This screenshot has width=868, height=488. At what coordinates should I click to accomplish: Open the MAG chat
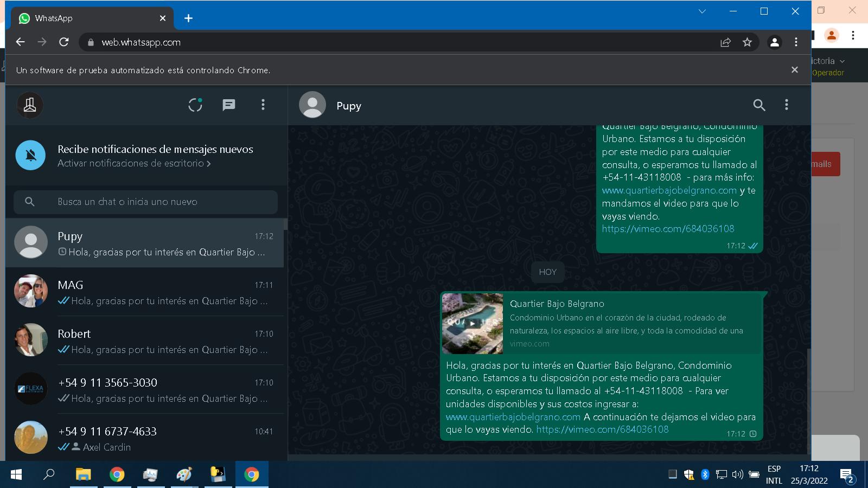point(144,292)
